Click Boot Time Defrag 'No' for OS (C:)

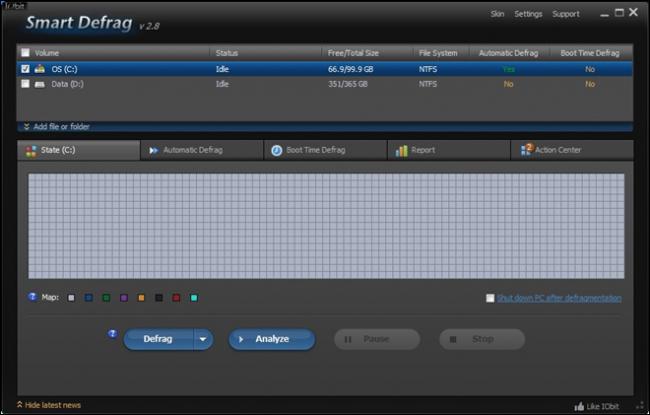590,69
